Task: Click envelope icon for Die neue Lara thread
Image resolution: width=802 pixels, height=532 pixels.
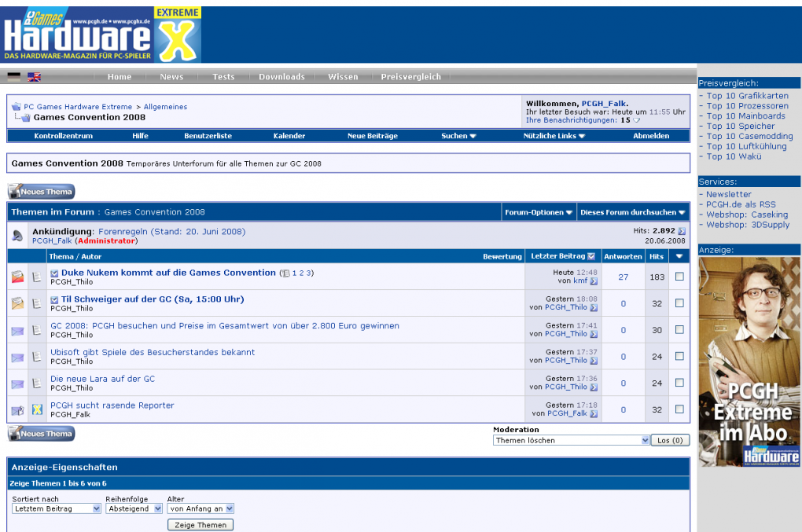Action: tap(17, 383)
